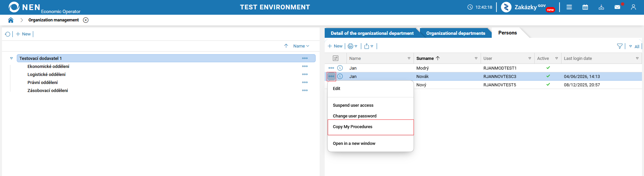Open the Name sort dropdown
Screen dimensions: 644x176
point(301,46)
